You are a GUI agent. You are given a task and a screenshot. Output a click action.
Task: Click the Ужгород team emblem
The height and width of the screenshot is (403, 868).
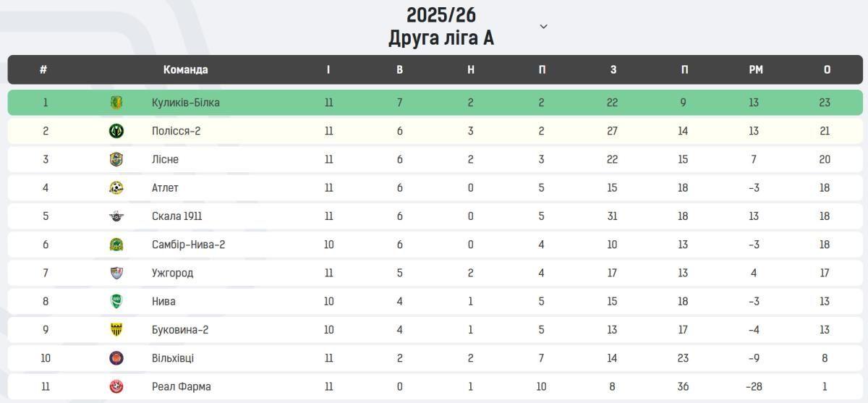(x=116, y=273)
